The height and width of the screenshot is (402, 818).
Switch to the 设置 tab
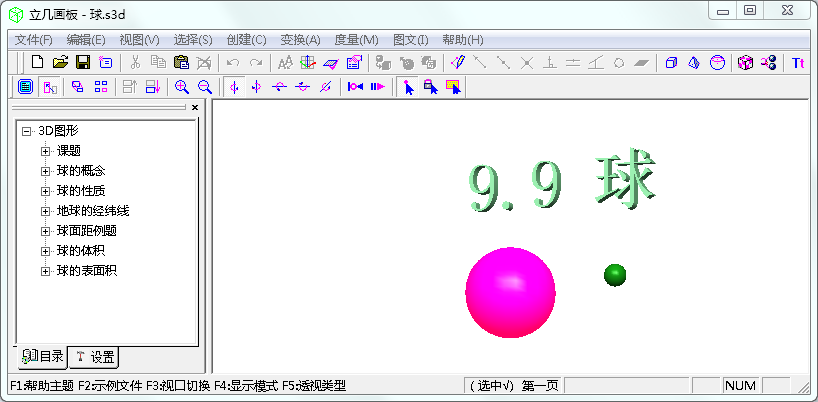pos(95,357)
